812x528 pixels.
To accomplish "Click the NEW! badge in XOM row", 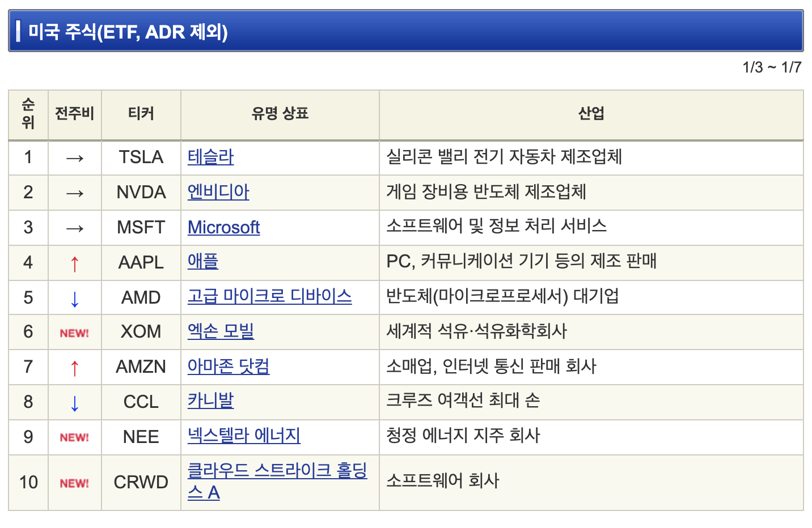I will coord(74,333).
